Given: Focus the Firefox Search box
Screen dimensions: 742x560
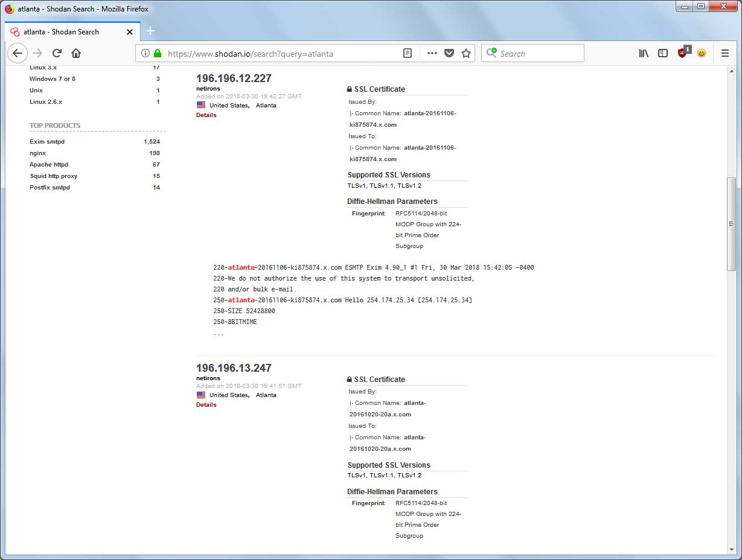Looking at the screenshot, I should pyautogui.click(x=533, y=53).
